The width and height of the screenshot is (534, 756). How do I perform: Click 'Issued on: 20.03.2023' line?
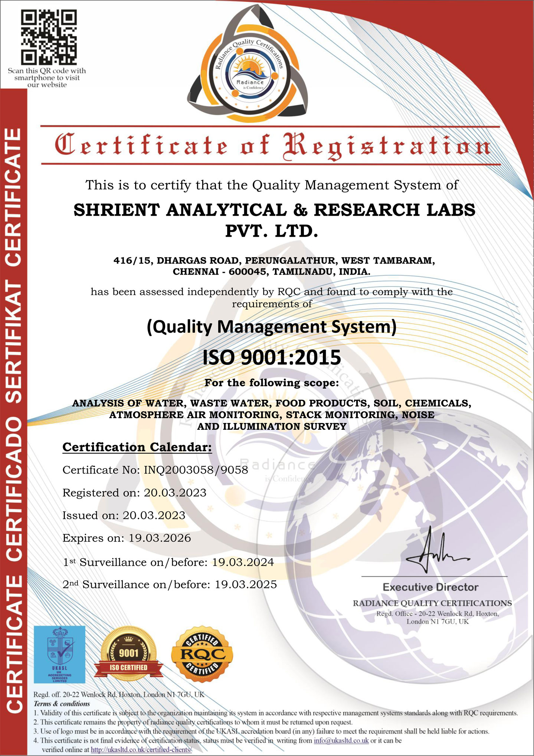tap(124, 516)
